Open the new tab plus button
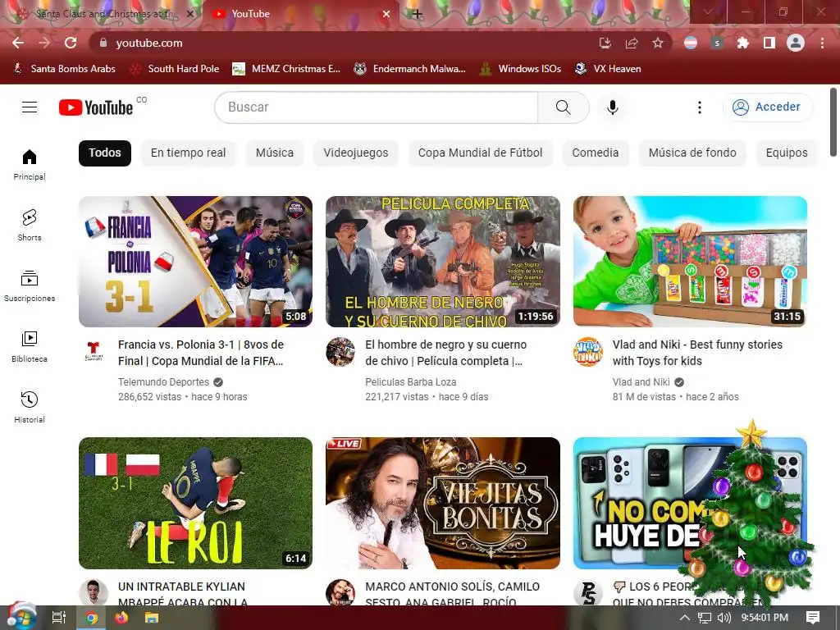840x630 pixels. pos(418,14)
